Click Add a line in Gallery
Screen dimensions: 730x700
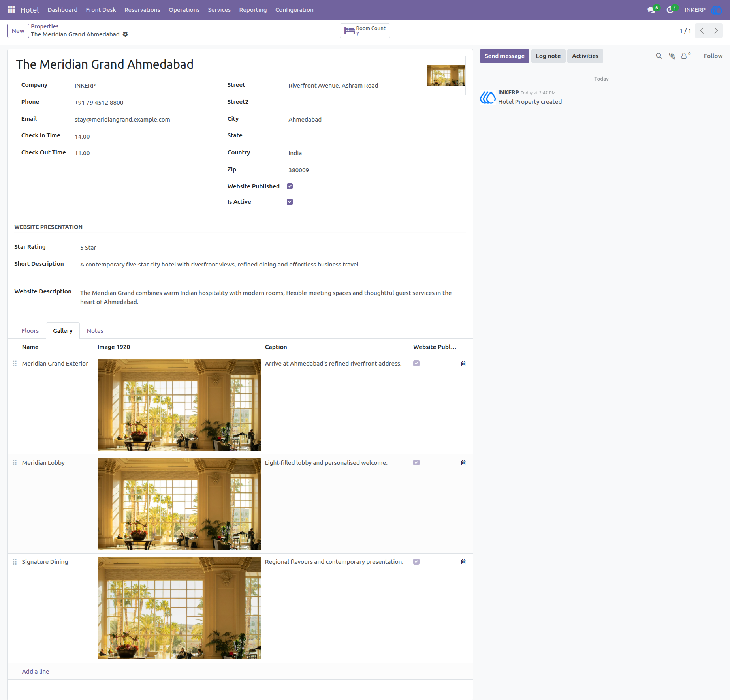[36, 672]
